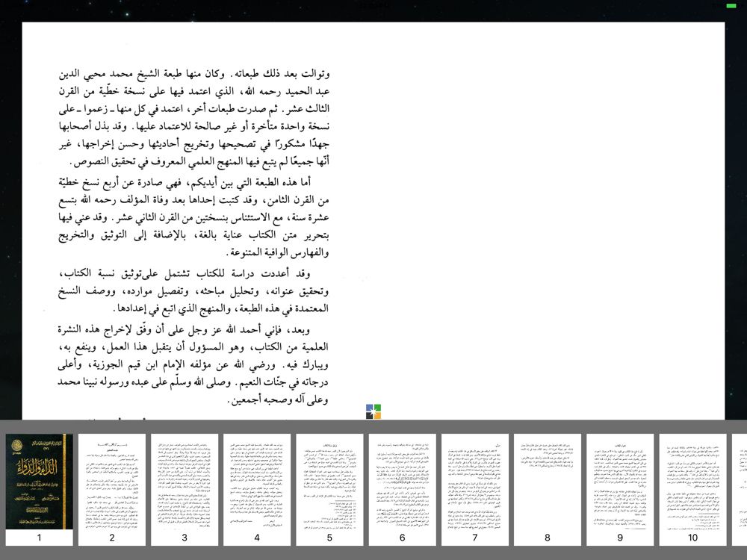Select the page 9 thumbnail
The height and width of the screenshot is (560, 747).
[x=620, y=482]
